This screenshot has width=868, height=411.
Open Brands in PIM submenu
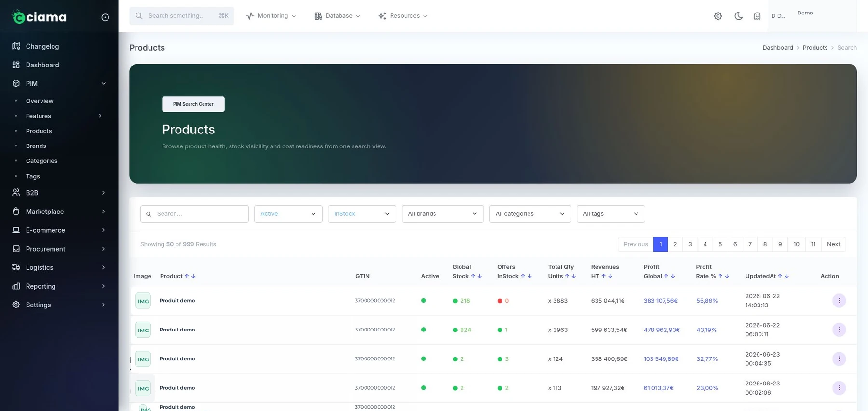point(36,146)
